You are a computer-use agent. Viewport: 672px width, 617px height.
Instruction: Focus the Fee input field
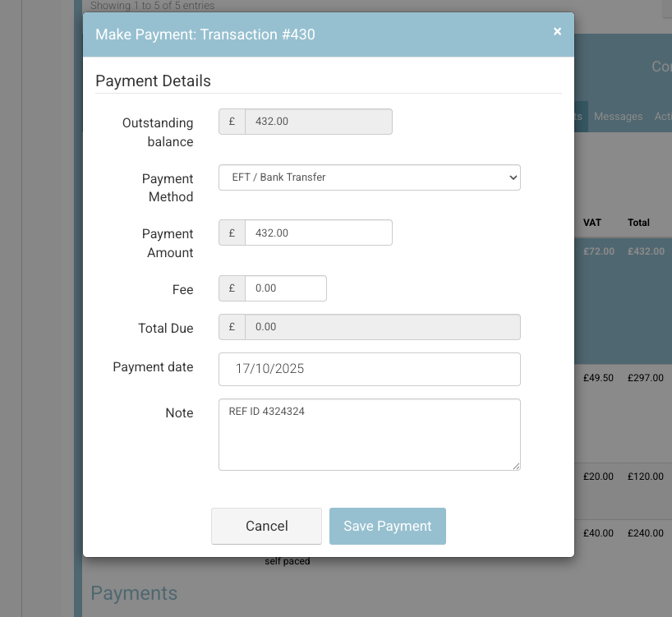[x=285, y=288]
